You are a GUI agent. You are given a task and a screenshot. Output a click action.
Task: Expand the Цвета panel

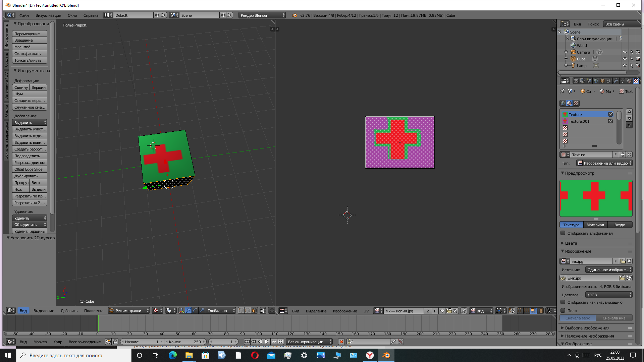(x=571, y=243)
